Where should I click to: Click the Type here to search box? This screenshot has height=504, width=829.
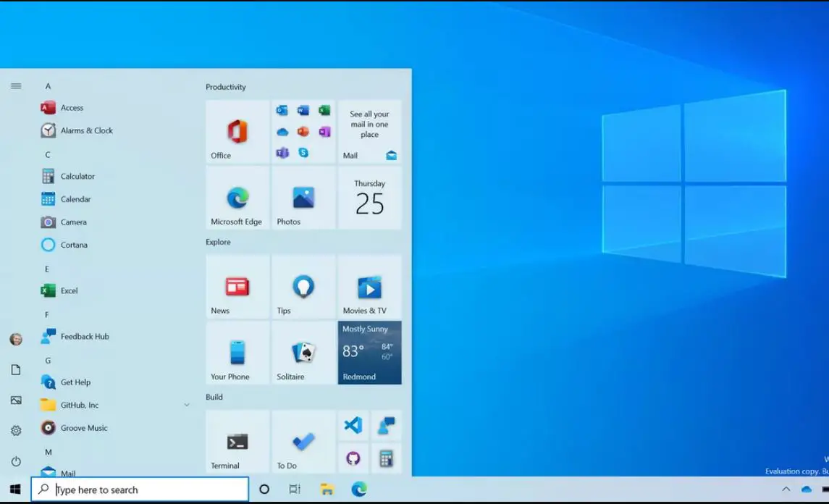[140, 490]
